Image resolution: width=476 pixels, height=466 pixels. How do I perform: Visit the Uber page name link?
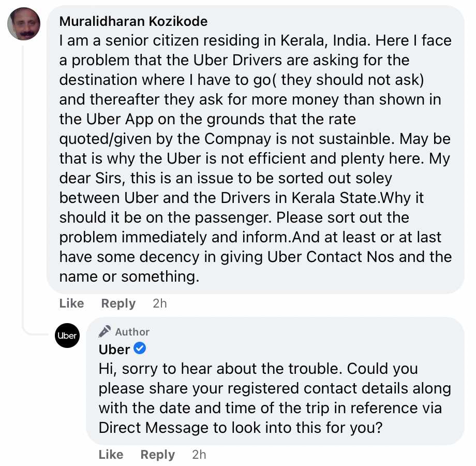(114, 349)
